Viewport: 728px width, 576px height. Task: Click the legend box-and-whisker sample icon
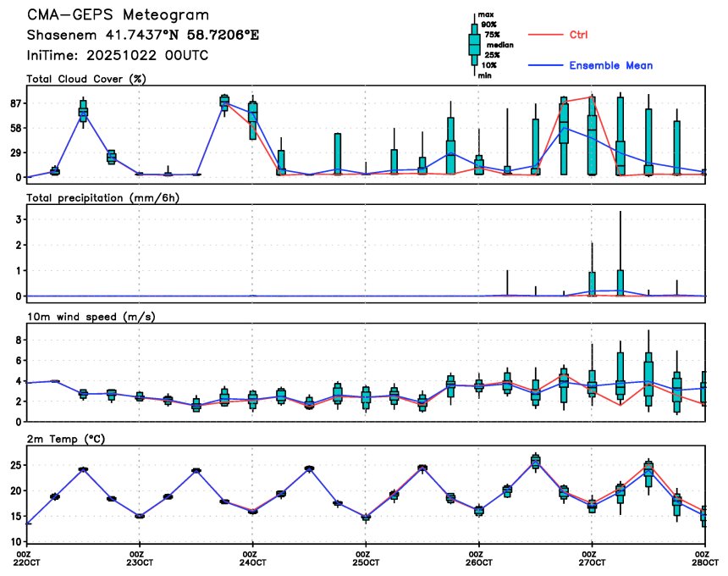(474, 45)
